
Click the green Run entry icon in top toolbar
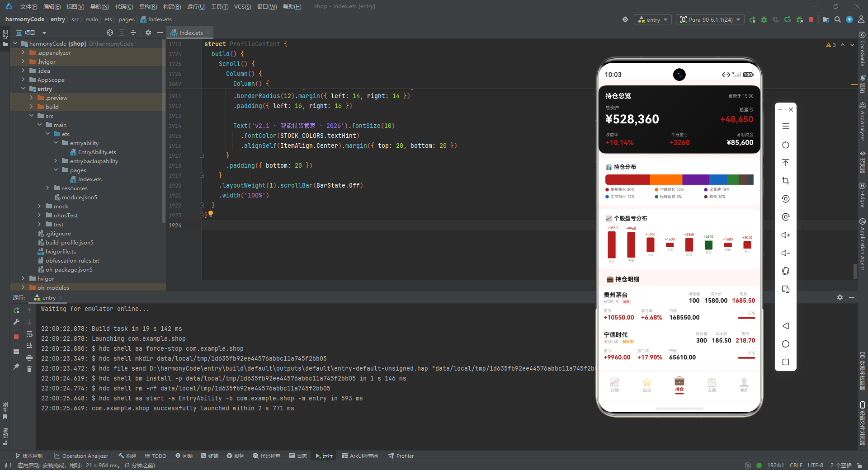point(752,20)
